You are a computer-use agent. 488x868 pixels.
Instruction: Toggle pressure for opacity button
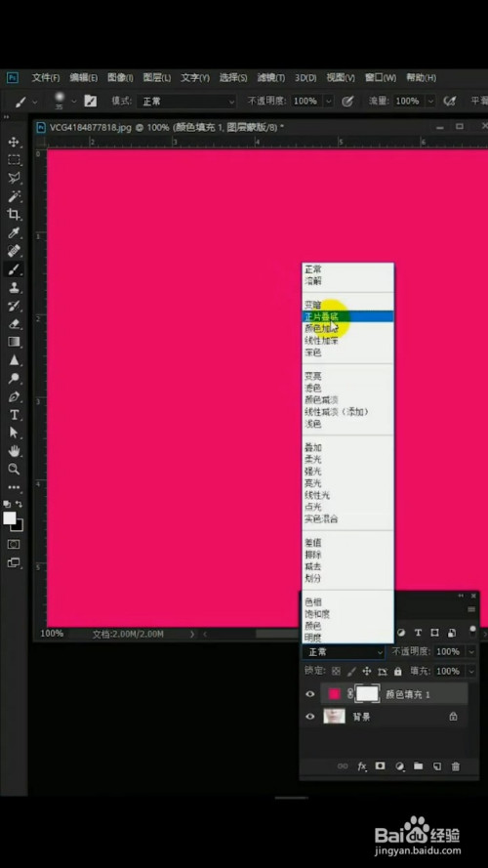coord(347,102)
